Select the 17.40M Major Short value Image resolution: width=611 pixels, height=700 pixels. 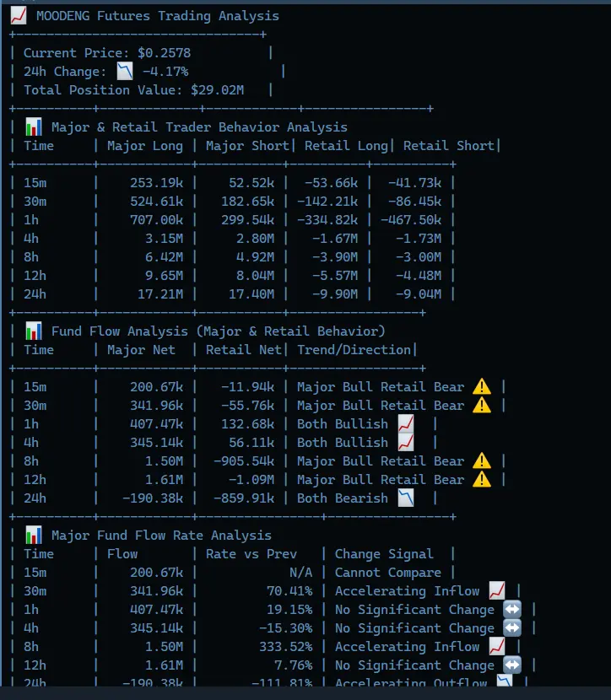pos(251,293)
